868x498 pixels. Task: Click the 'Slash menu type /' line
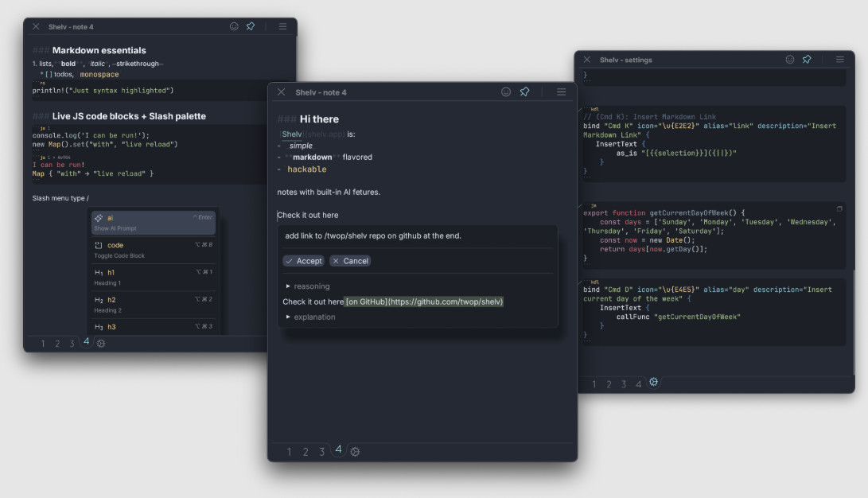point(60,198)
